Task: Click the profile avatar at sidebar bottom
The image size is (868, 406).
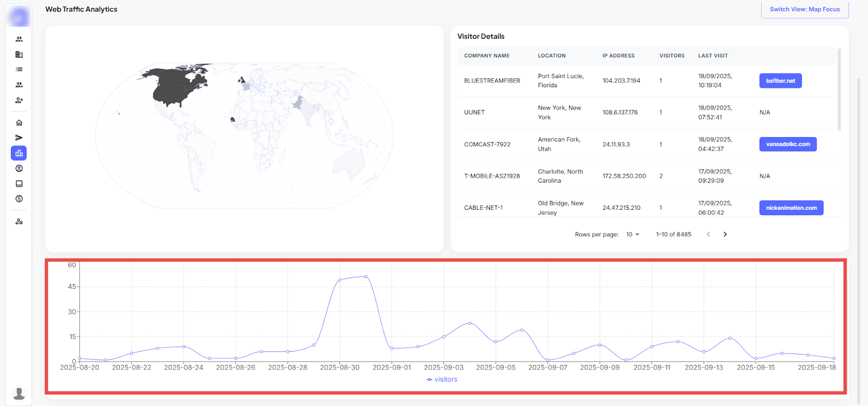Action: click(19, 393)
